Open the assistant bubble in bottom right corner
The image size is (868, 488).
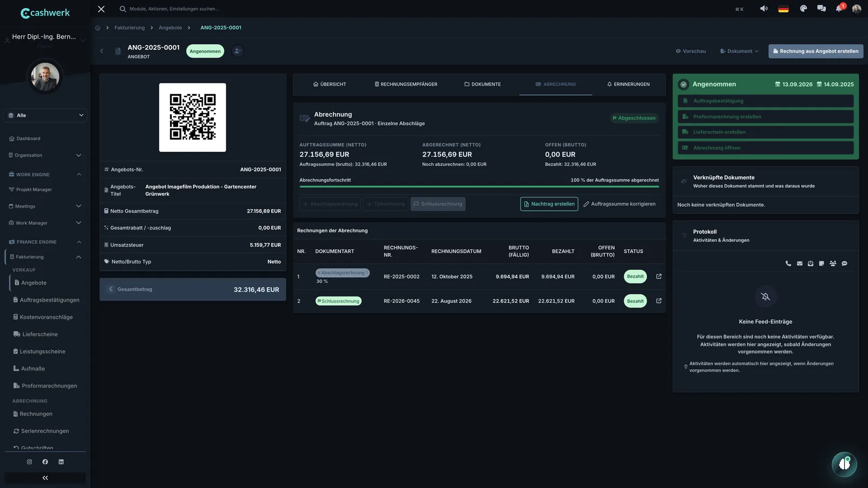point(844,464)
